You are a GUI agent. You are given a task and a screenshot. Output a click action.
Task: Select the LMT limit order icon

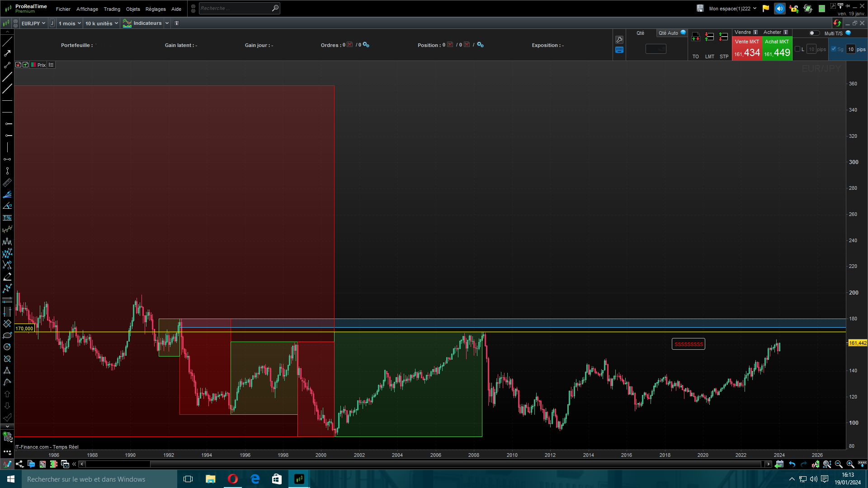point(709,37)
